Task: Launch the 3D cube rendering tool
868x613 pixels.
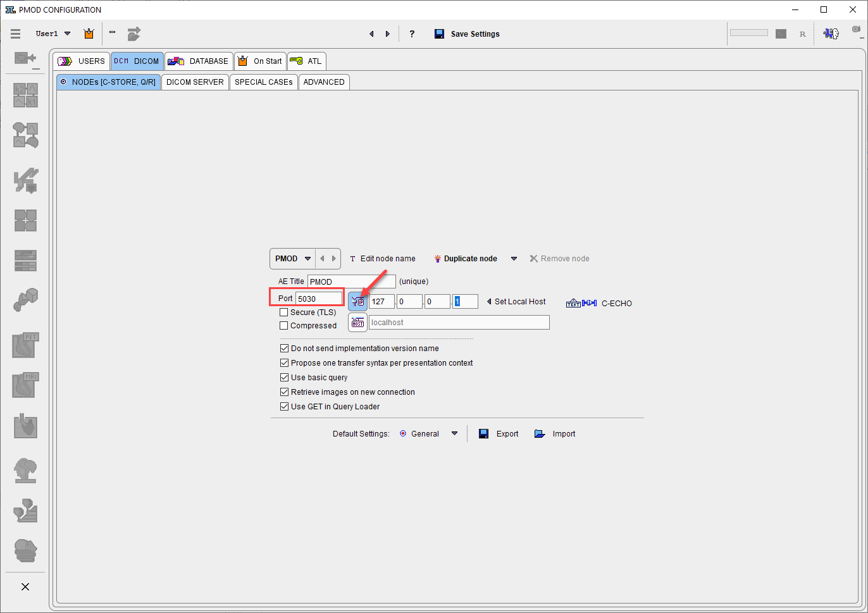Action: click(x=26, y=300)
